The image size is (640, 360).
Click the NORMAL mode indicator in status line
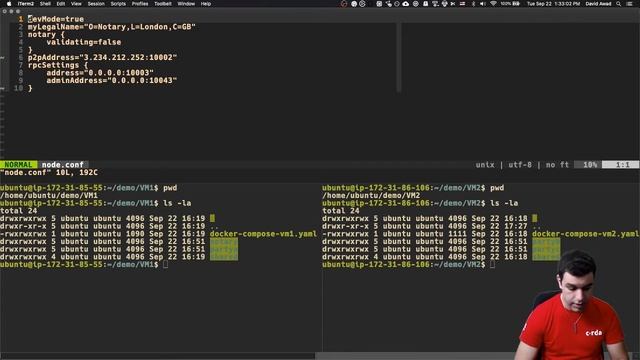pyautogui.click(x=18, y=165)
